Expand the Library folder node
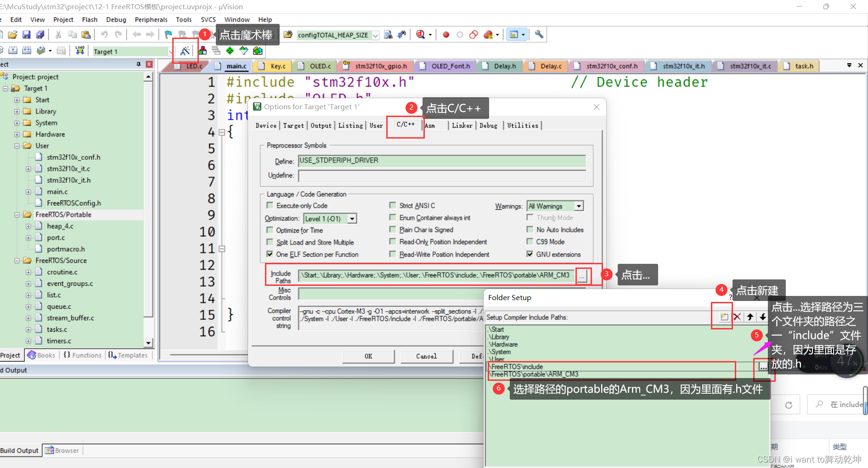Viewport: 868px width, 468px height. [17, 111]
